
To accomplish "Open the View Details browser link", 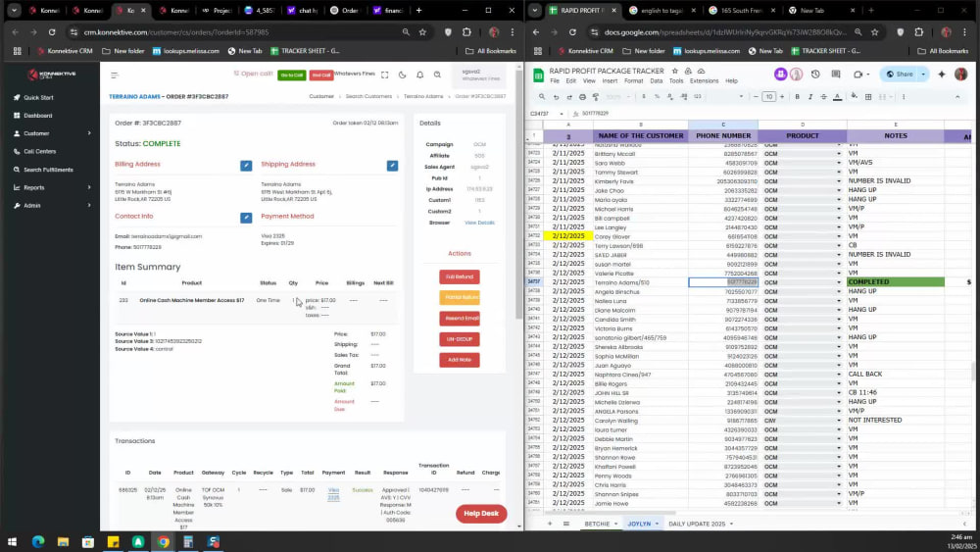I will pos(479,223).
